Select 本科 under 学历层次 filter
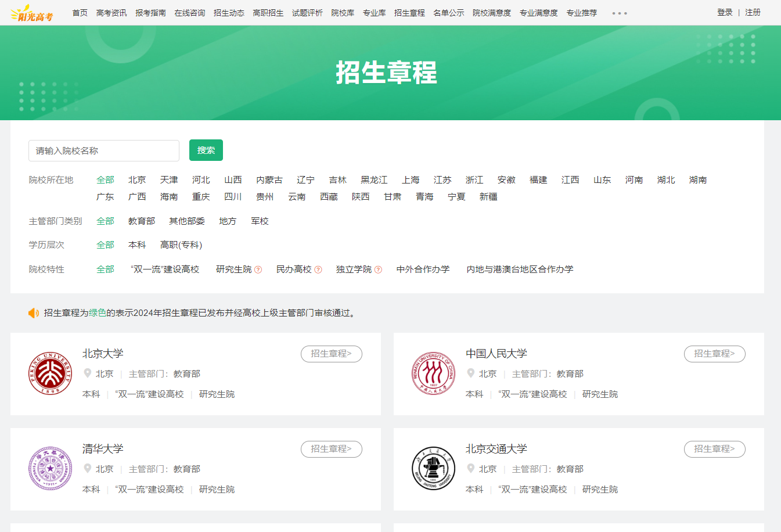 pyautogui.click(x=137, y=245)
